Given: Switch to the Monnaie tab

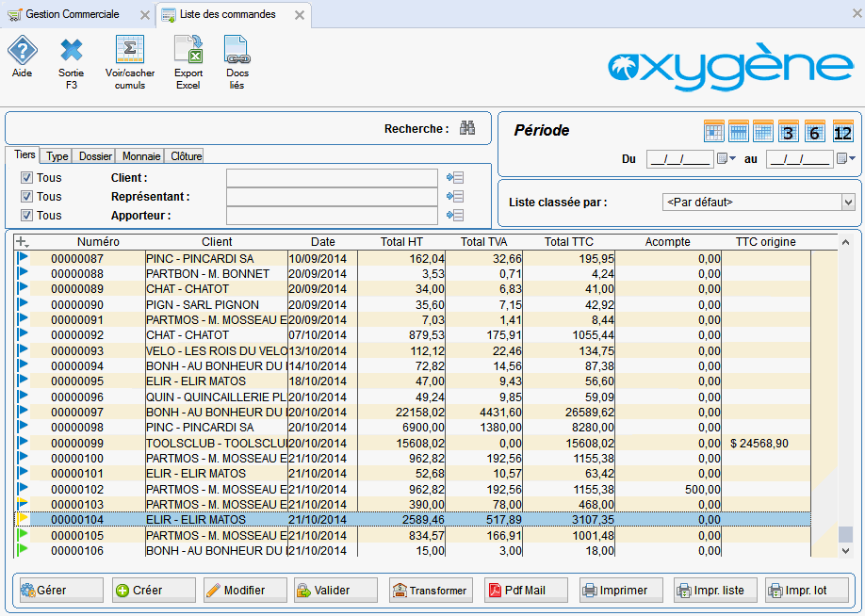Looking at the screenshot, I should click(x=141, y=156).
